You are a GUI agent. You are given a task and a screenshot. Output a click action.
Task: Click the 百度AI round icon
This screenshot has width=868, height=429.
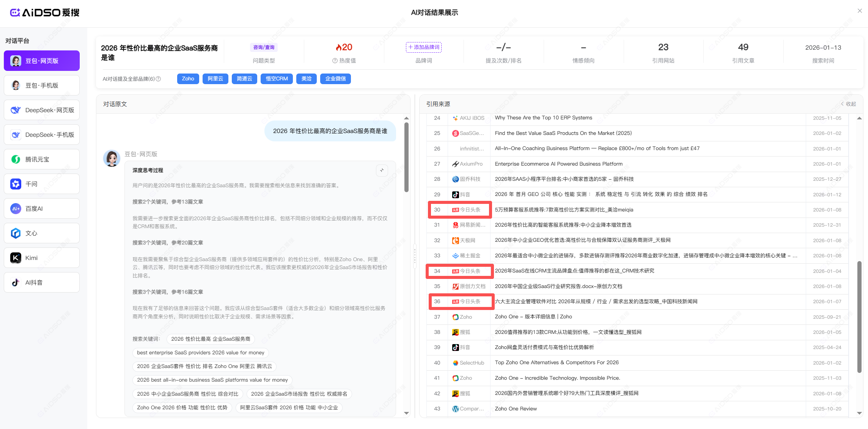16,208
